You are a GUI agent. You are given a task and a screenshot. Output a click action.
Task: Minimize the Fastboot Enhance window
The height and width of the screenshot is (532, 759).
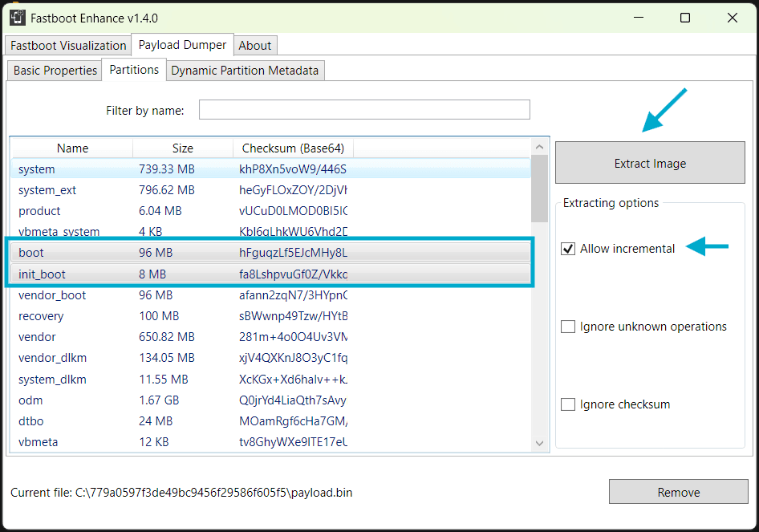click(639, 18)
